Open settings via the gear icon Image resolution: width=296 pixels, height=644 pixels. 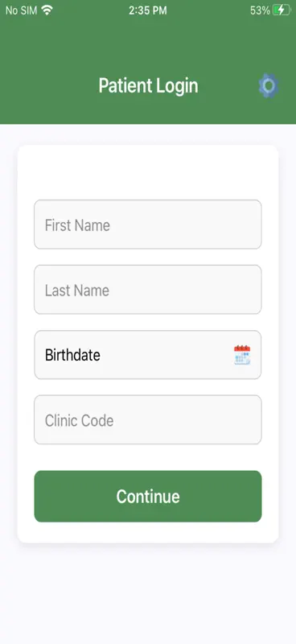[269, 85]
